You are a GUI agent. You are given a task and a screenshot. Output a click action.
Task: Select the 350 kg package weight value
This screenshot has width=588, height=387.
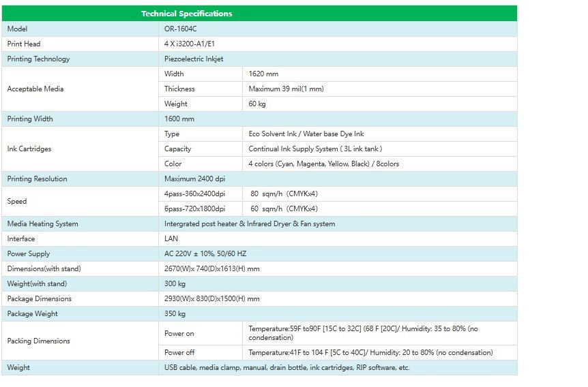[175, 313]
